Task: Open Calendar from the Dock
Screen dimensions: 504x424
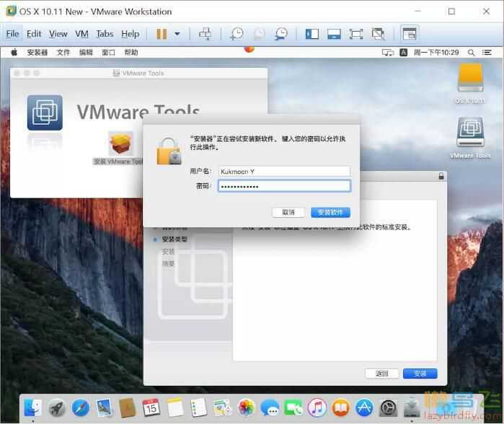Action: click(x=151, y=408)
